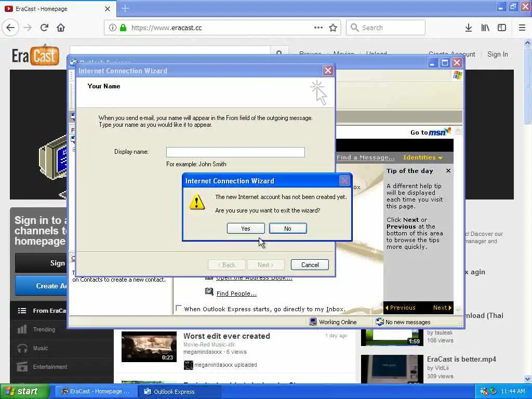The width and height of the screenshot is (532, 399).
Task: Click Firefox back arrow button
Action: [x=10, y=28]
